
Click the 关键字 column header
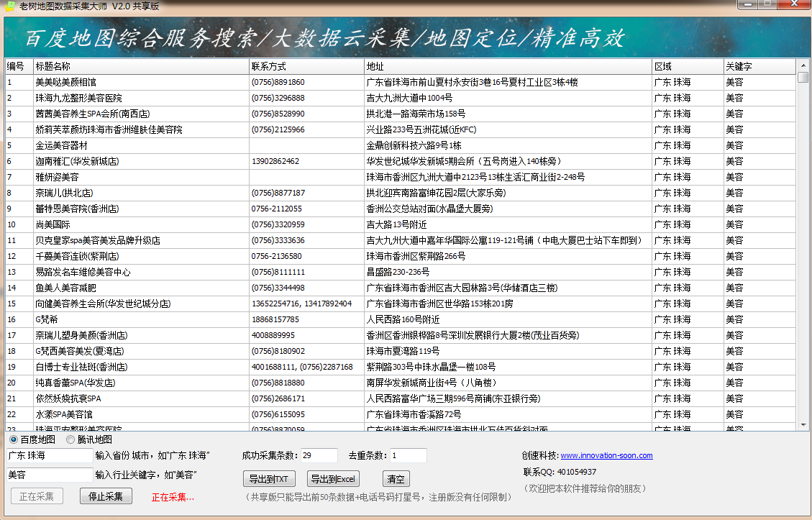(x=759, y=66)
